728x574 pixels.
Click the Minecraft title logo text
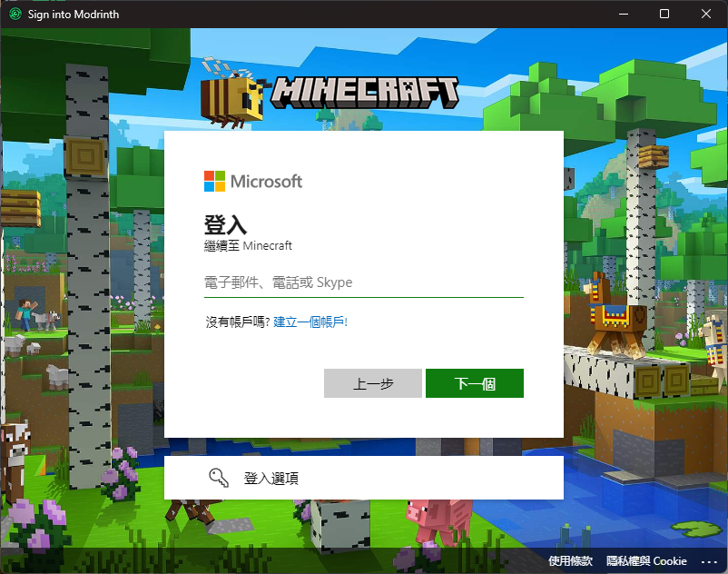365,91
